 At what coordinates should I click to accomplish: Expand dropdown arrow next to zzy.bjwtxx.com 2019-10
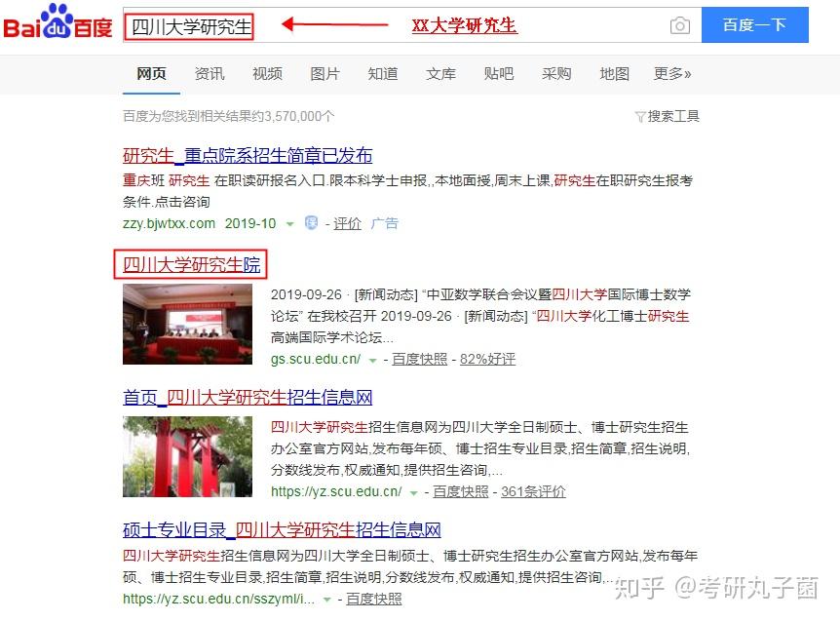pyautogui.click(x=289, y=224)
